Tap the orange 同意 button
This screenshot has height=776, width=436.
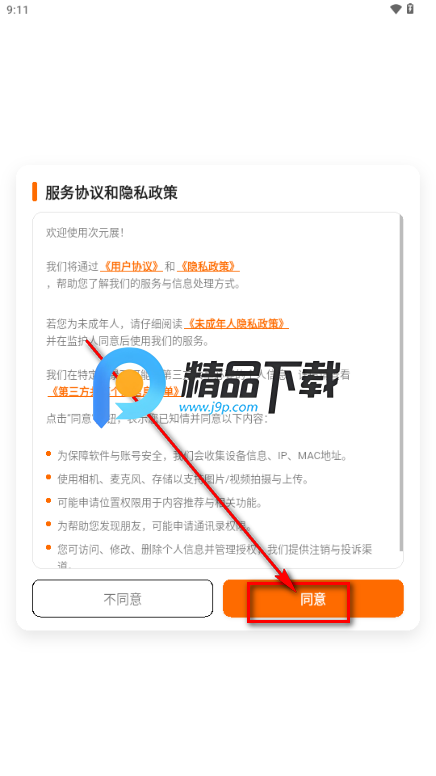(313, 599)
